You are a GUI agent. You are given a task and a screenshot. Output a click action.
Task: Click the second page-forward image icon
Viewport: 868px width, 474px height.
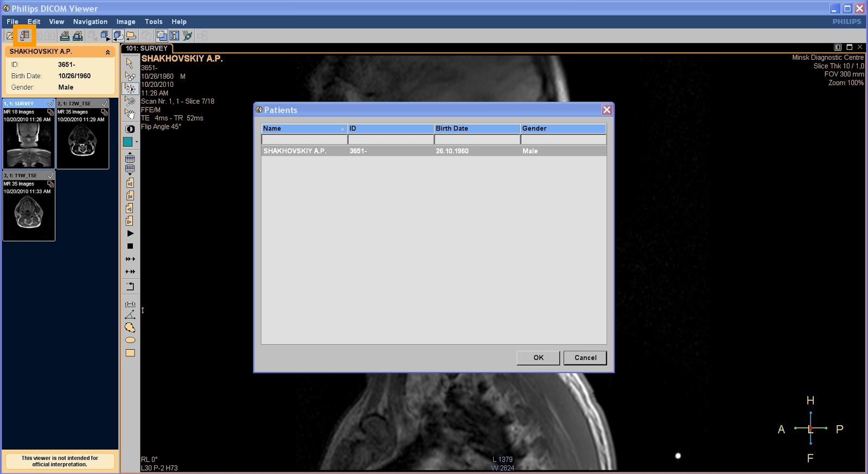[x=130, y=221]
